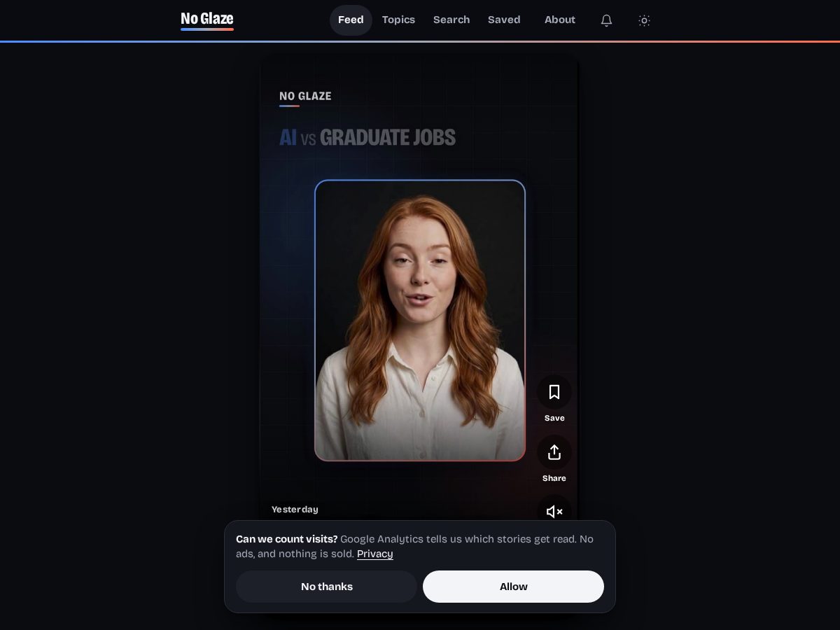This screenshot has height=630, width=840.
Task: Click the 'Yesterday' timestamp
Action: click(x=295, y=510)
